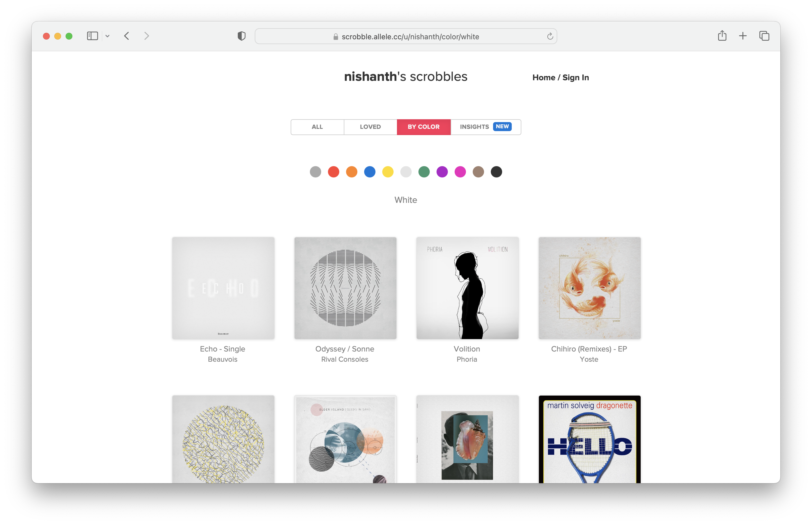Reload the page with the refresh icon
This screenshot has width=812, height=525.
click(x=550, y=36)
